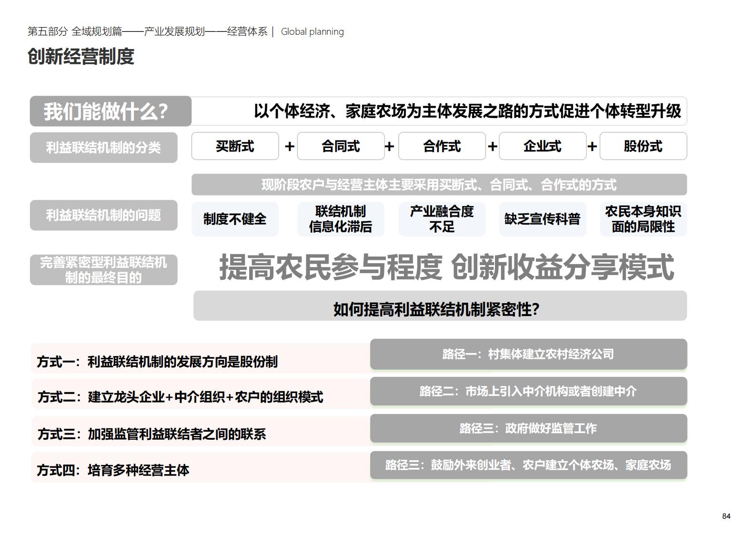Click the large text 提高农民参与程度
This screenshot has width=756, height=534.
(x=330, y=267)
